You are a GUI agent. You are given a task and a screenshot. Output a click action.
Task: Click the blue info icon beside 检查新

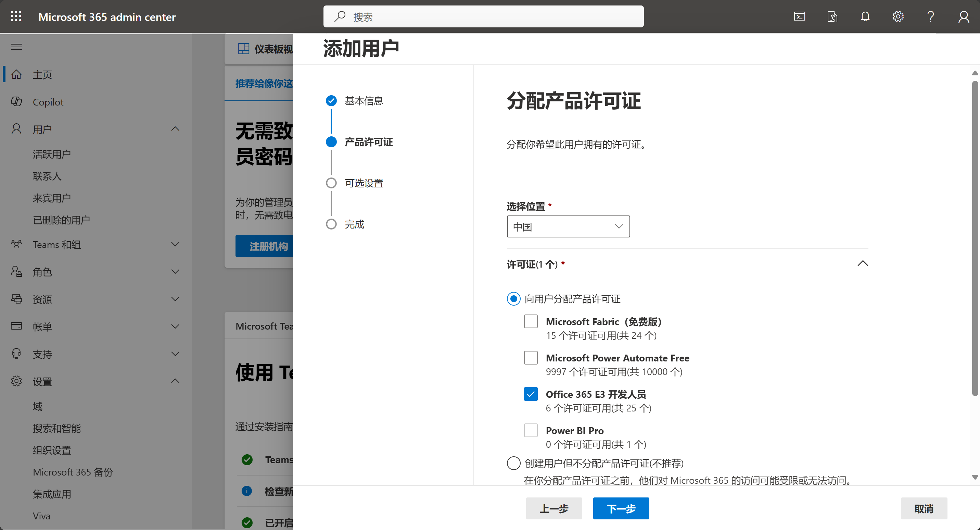tap(247, 491)
